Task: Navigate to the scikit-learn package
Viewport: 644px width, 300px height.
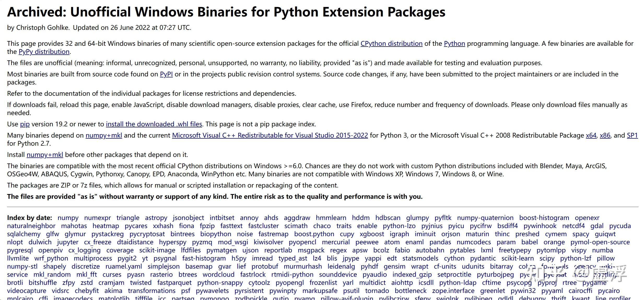Action: [517, 258]
